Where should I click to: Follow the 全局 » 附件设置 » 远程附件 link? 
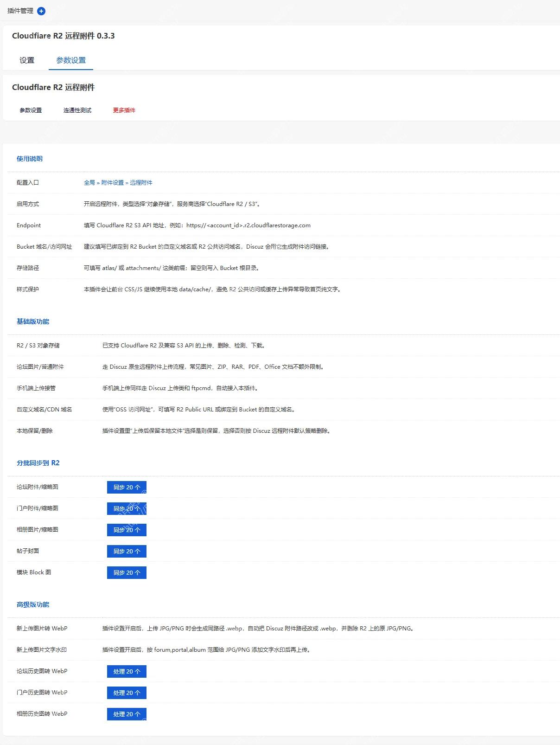[118, 183]
